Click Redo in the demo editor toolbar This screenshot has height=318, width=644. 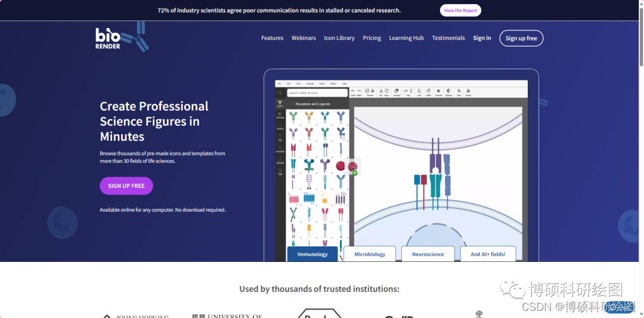pos(359,92)
